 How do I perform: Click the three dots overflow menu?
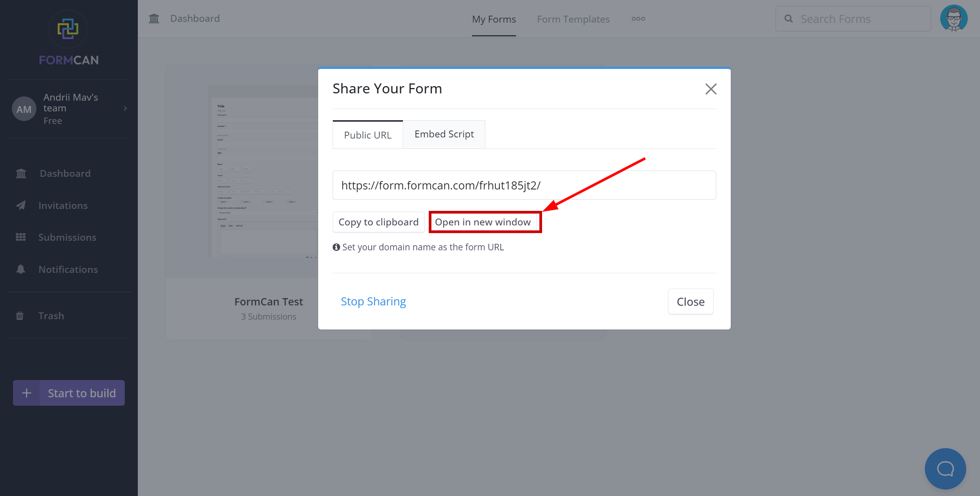pyautogui.click(x=638, y=18)
